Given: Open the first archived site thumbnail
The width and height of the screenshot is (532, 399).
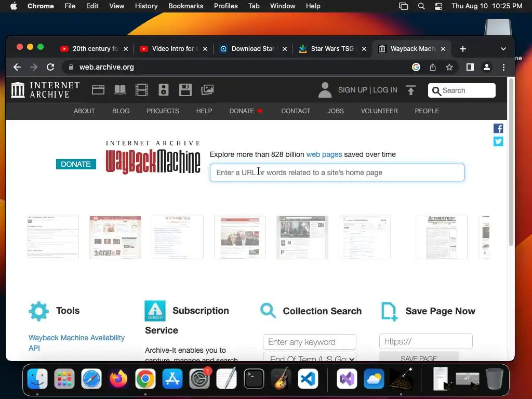Looking at the screenshot, I should click(x=53, y=237).
